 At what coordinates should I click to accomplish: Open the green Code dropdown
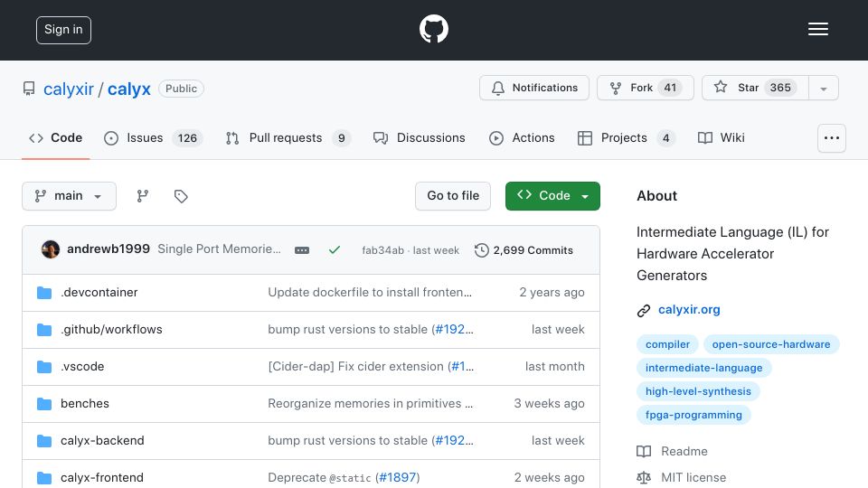point(552,196)
